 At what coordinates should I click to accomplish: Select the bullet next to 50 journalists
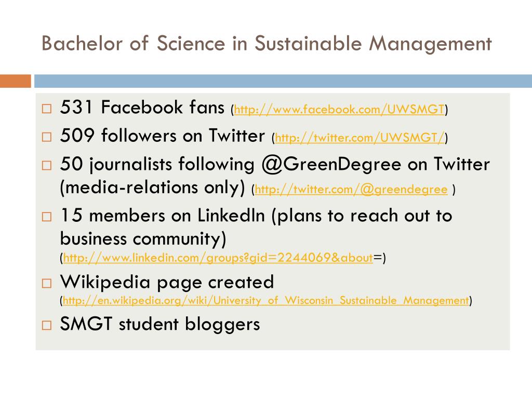pyautogui.click(x=46, y=166)
